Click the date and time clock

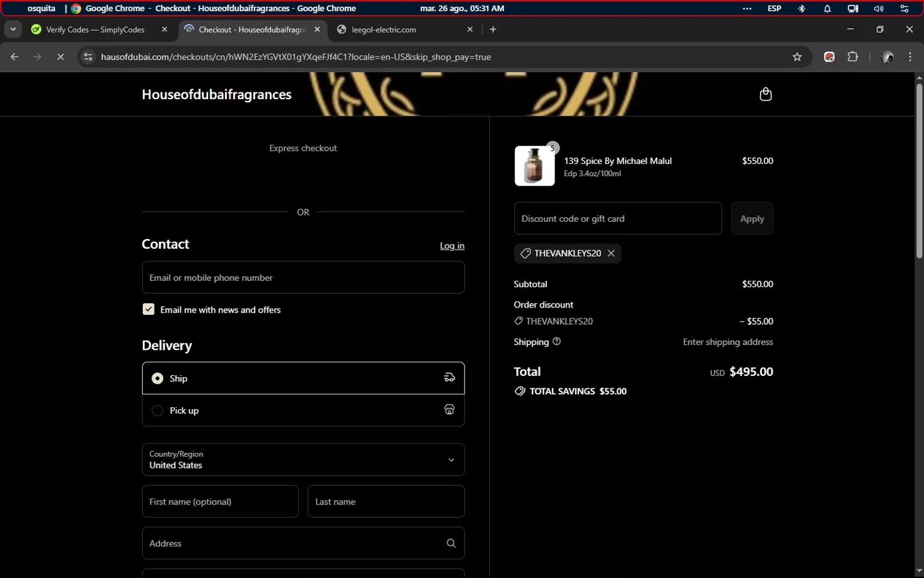(x=462, y=9)
